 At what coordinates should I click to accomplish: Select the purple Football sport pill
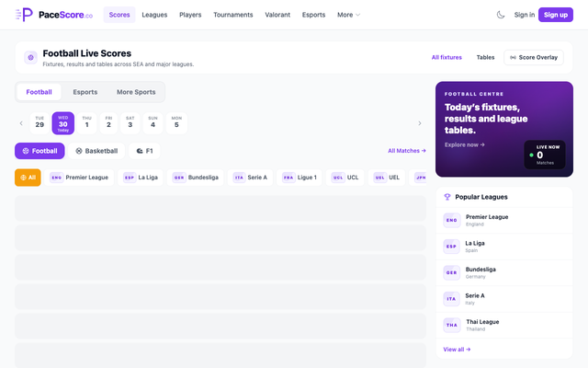pos(40,151)
